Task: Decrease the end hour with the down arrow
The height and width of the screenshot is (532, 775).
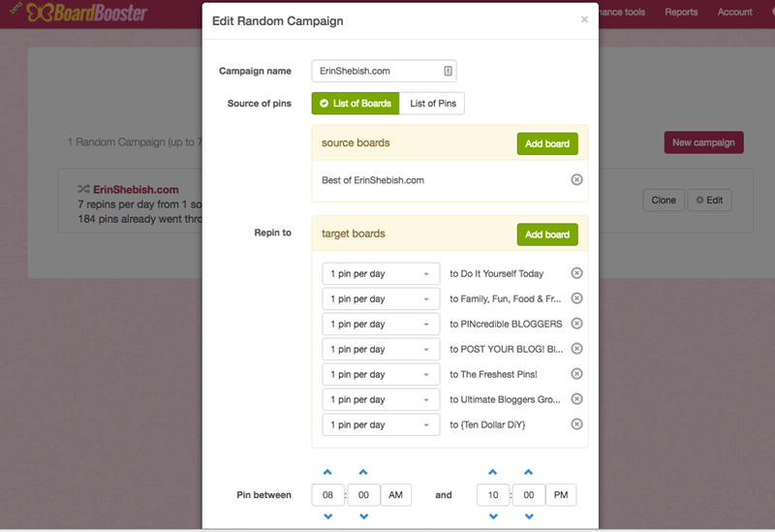Action: pos(493,516)
